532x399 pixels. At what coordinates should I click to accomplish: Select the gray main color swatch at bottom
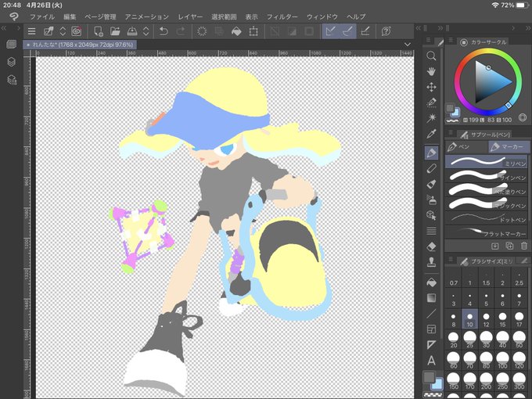coord(429,376)
